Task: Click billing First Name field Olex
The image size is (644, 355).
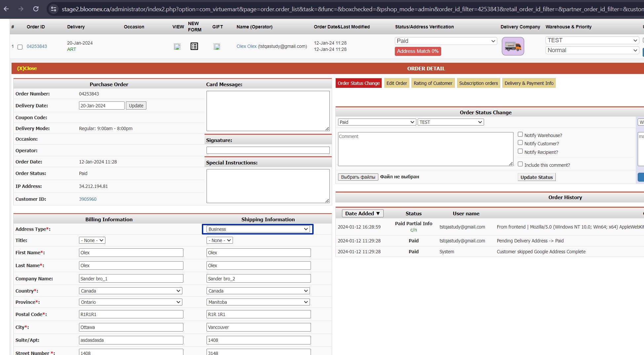Action: (x=131, y=253)
